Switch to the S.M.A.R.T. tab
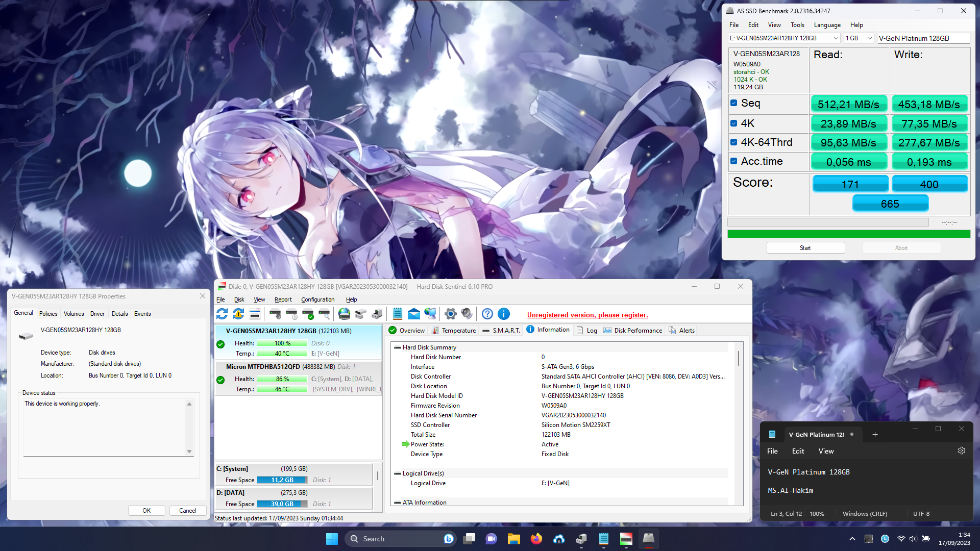Screen dimensions: 980x551 click(501, 331)
